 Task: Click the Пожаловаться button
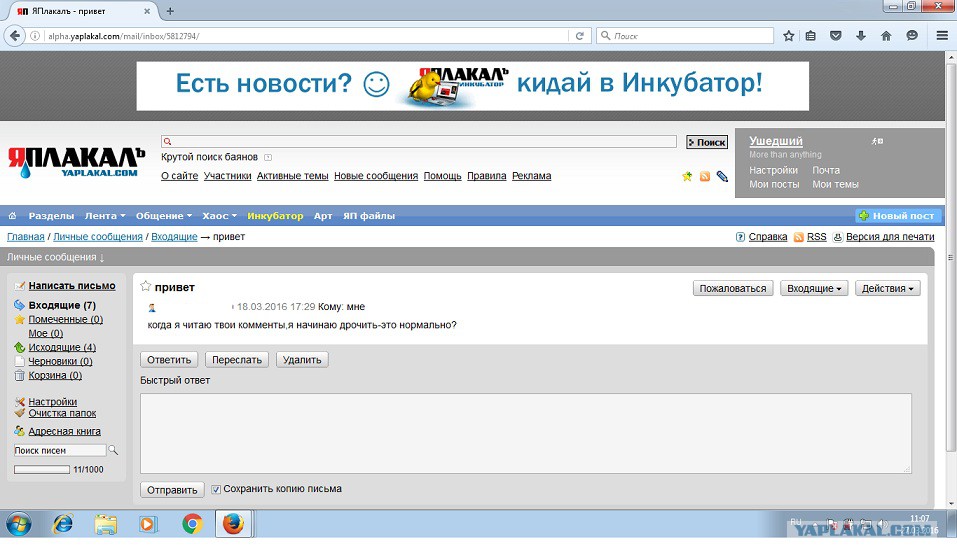click(733, 289)
